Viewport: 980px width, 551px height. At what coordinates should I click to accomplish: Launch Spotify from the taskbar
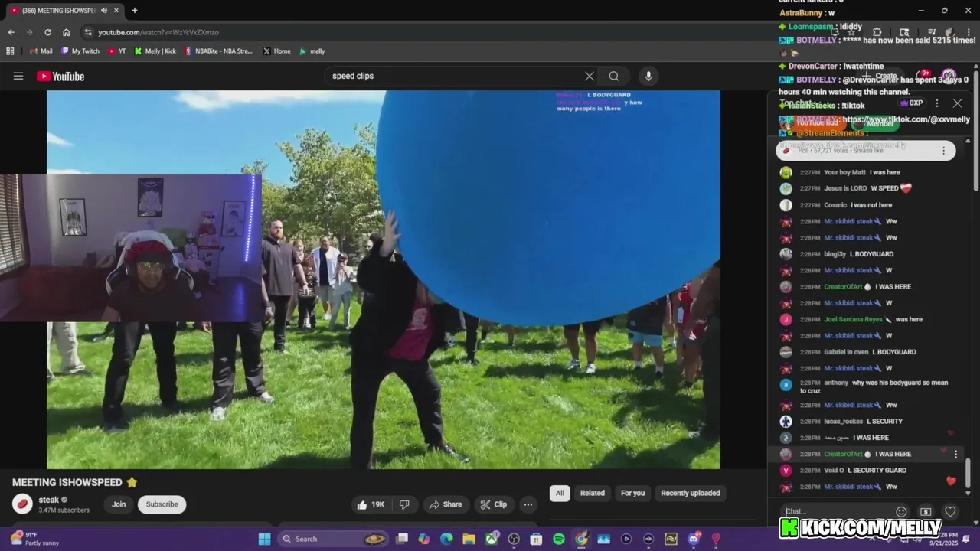click(559, 539)
